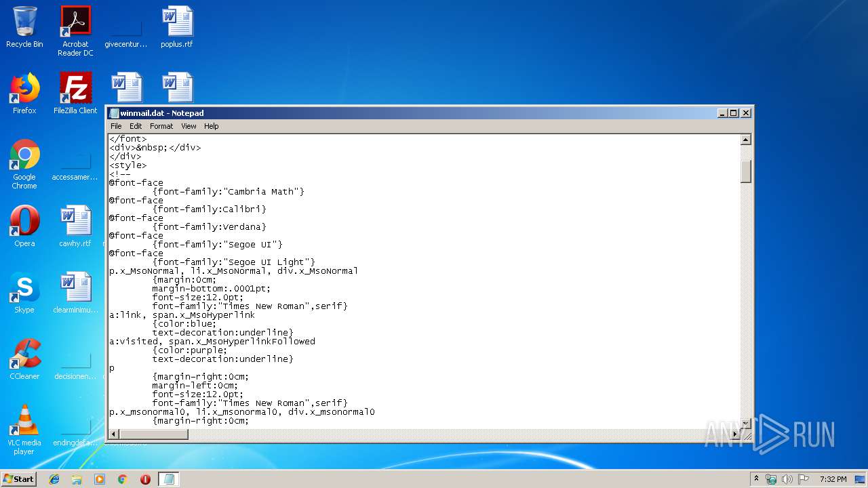Click the horizontal scrollbar right arrow
The image size is (868, 488).
(735, 434)
